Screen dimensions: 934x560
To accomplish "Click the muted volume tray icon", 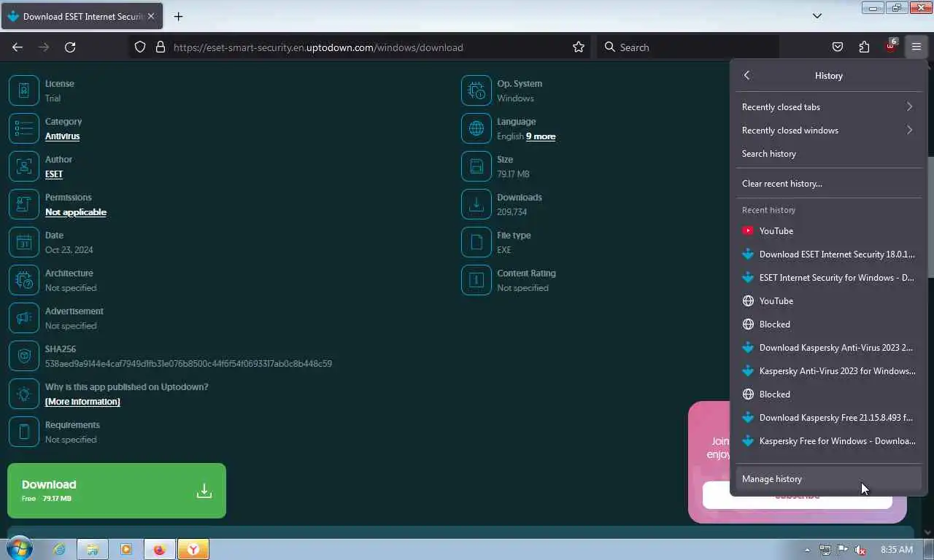I will 860,550.
